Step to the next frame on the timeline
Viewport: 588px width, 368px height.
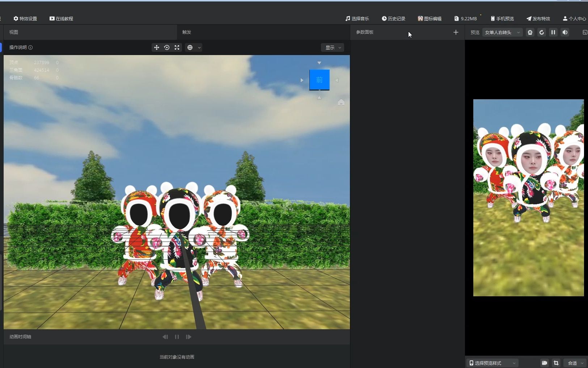coord(189,337)
